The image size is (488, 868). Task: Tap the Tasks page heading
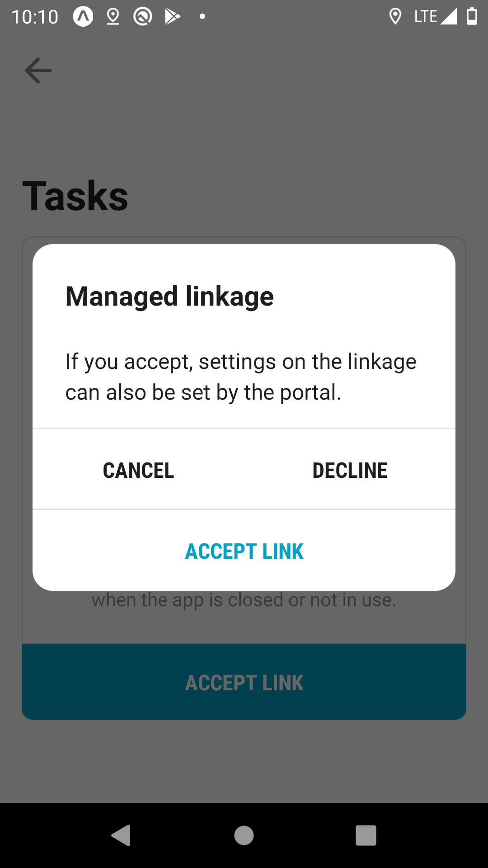[75, 196]
